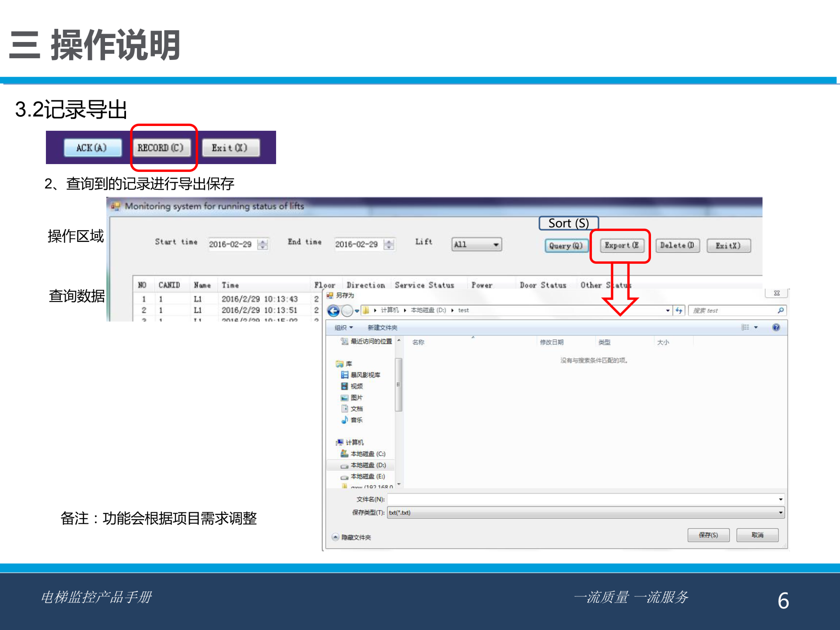The width and height of the screenshot is (840, 630).
Task: Click the blue help icon
Action: [x=776, y=327]
